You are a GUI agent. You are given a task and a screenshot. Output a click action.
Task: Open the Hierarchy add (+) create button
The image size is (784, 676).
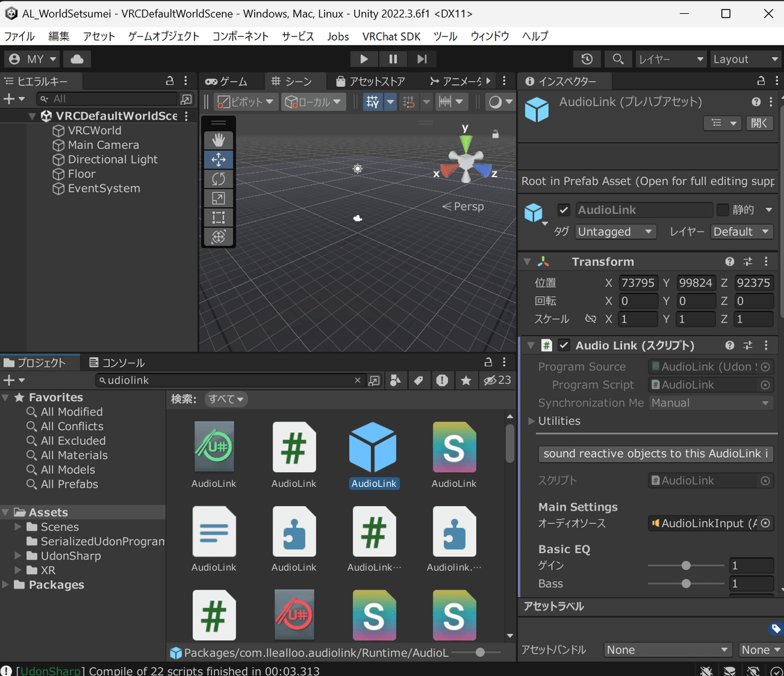click(x=14, y=99)
